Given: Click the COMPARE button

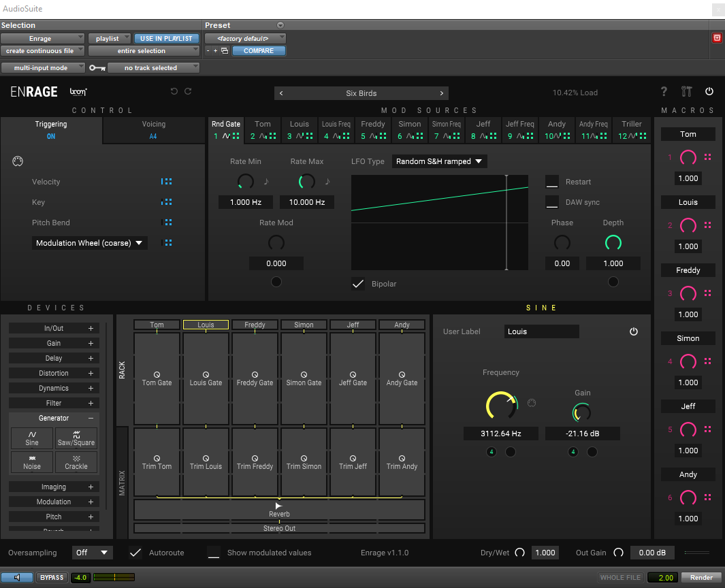Looking at the screenshot, I should [259, 51].
